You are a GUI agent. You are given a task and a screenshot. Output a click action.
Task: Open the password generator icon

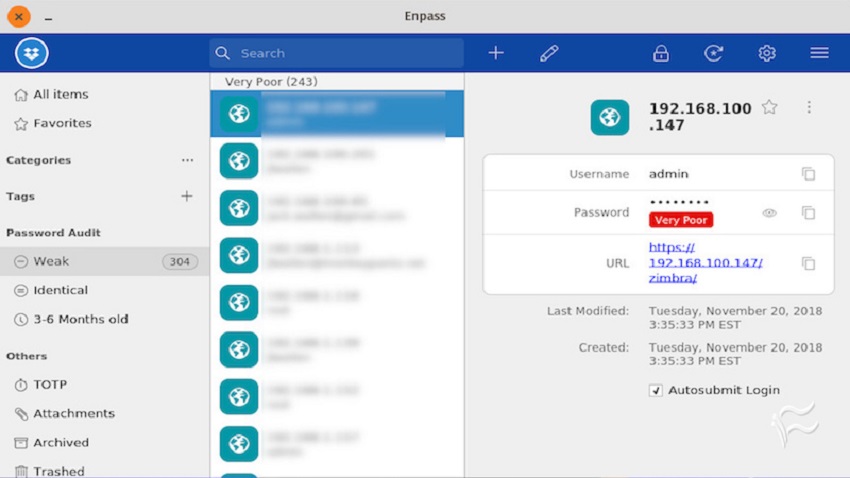713,53
